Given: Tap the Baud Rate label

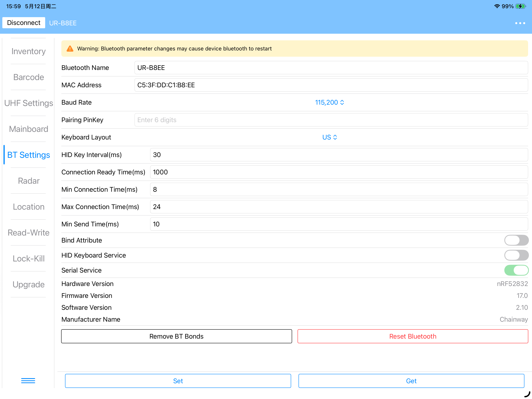Looking at the screenshot, I should (x=77, y=102).
